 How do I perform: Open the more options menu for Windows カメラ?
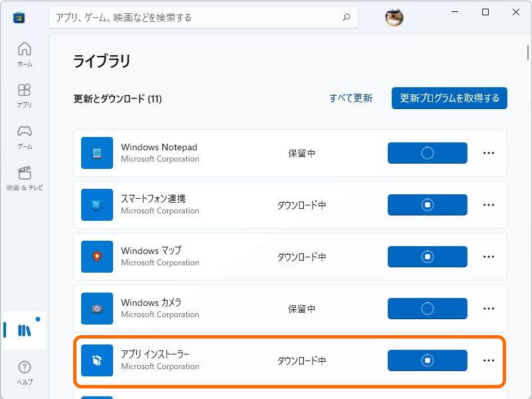[x=489, y=309]
